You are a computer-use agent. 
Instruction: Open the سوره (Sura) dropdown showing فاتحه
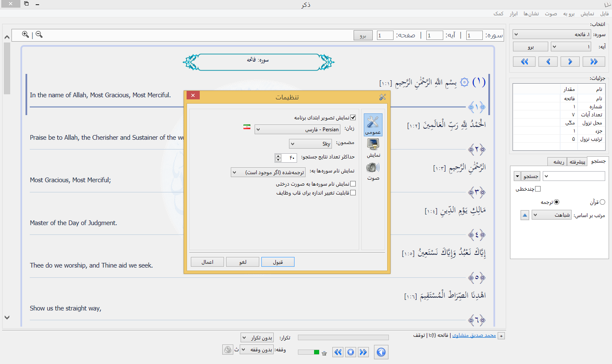(x=552, y=34)
